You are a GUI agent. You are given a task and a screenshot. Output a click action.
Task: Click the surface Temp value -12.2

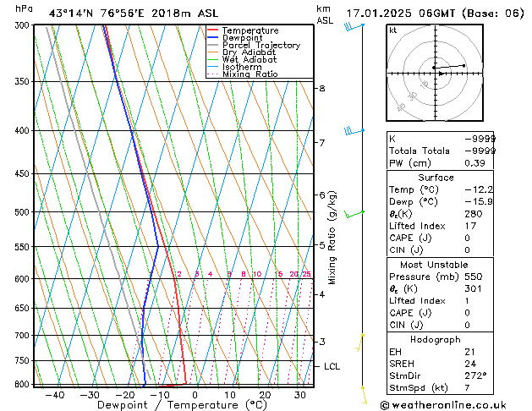click(x=479, y=189)
